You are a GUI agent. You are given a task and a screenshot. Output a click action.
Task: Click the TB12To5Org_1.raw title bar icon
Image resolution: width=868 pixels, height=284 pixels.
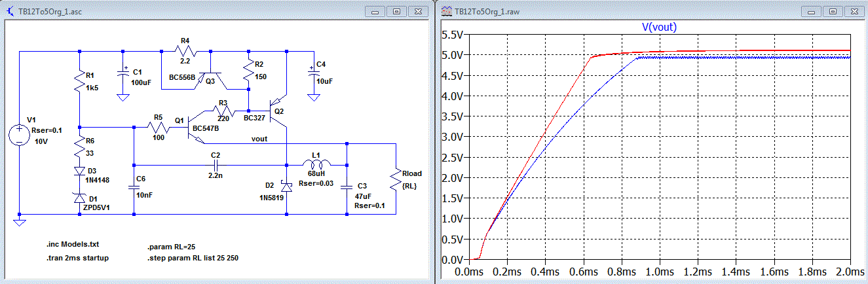(447, 11)
